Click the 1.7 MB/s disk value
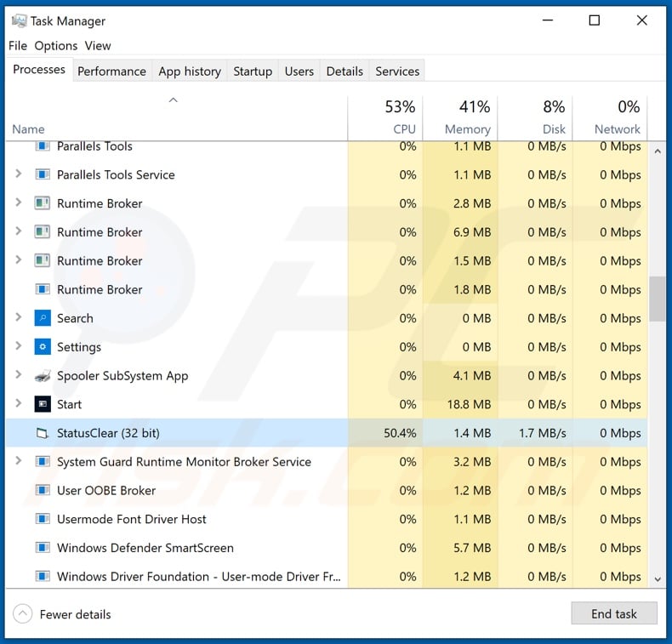The width and height of the screenshot is (672, 644). click(542, 433)
